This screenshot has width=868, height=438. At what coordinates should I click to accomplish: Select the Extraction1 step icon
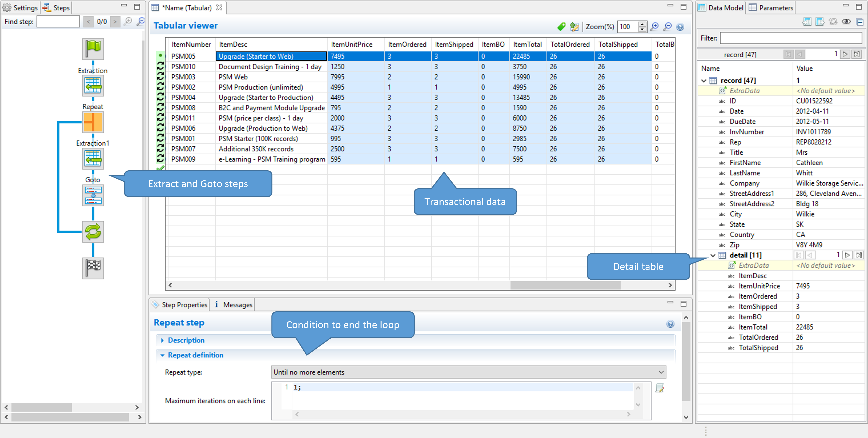point(93,159)
